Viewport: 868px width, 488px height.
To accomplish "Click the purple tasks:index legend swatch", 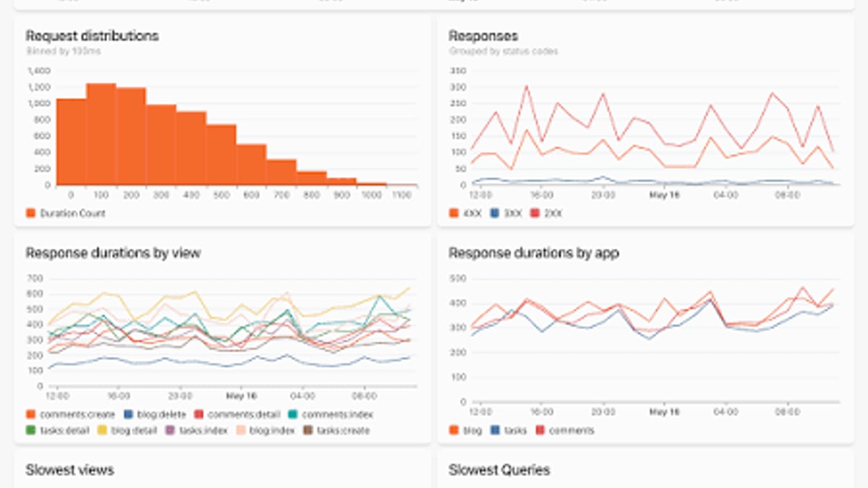I will pos(171,430).
